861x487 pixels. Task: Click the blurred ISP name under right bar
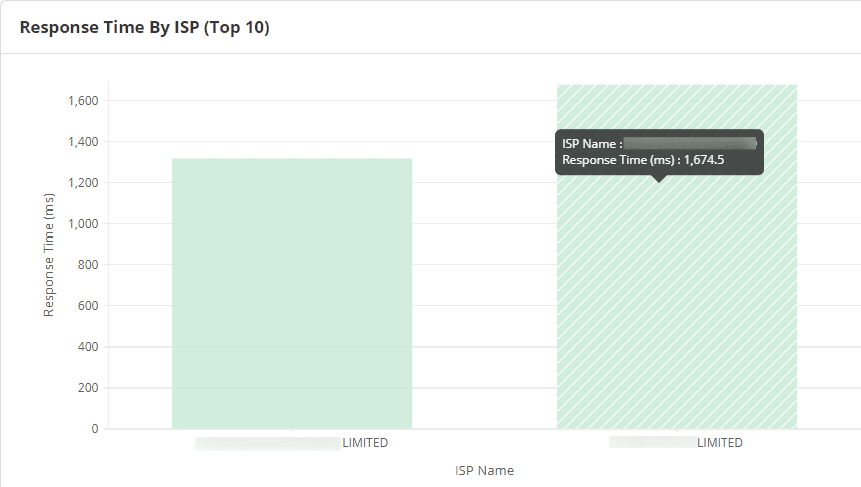[652, 443]
